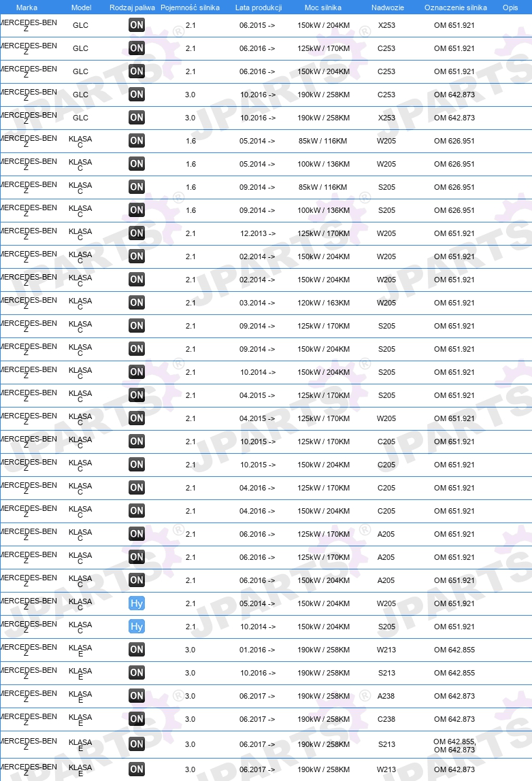Click the Oznaczenie silnika column header
The image size is (532, 781).
click(x=456, y=7)
